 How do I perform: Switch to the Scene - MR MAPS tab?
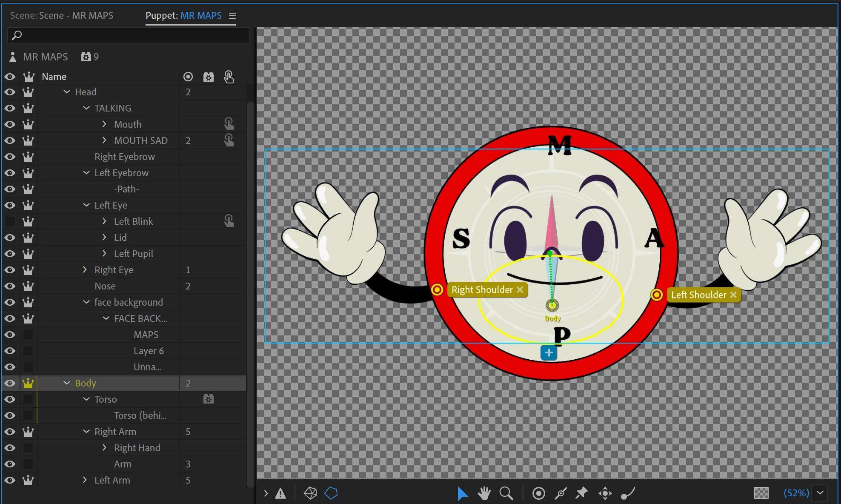62,15
